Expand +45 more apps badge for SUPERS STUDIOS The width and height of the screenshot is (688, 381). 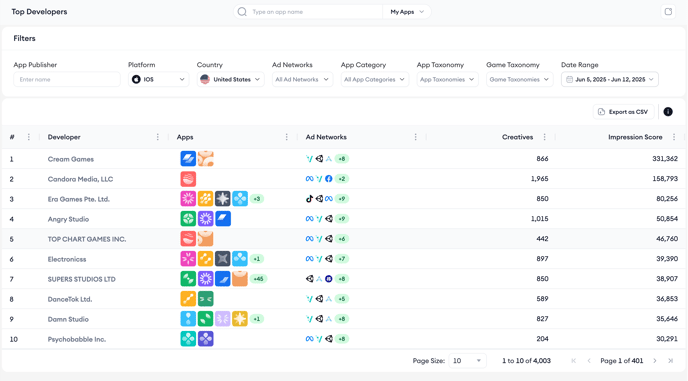click(258, 279)
